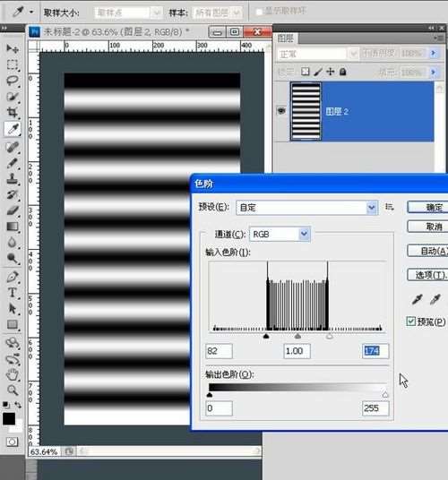Screen dimensions: 448x480
Task: Collapse the Layers panel group
Action: (x=431, y=28)
